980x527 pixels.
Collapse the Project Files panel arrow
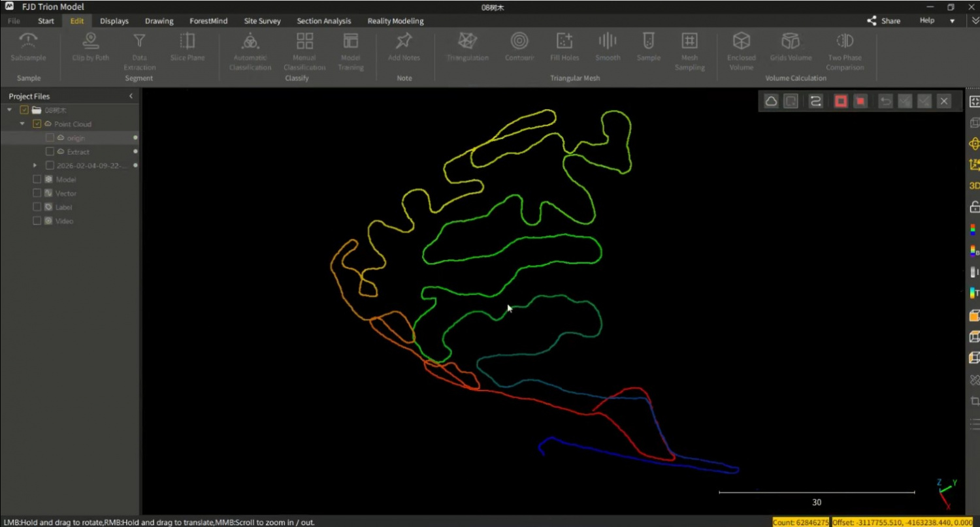(x=131, y=96)
